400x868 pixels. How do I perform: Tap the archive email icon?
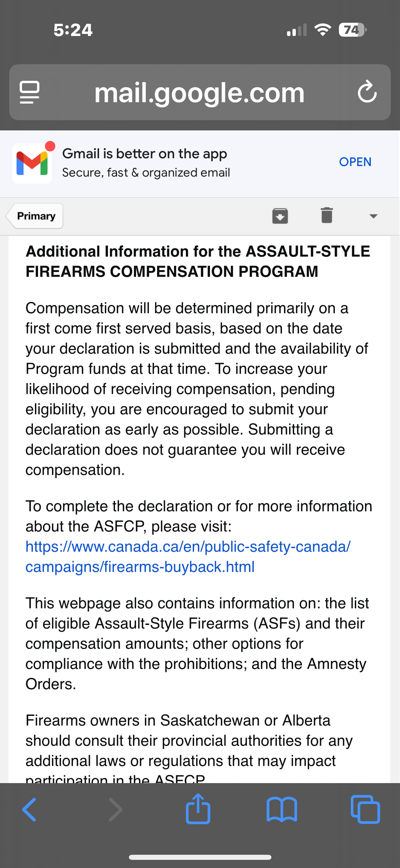click(280, 216)
